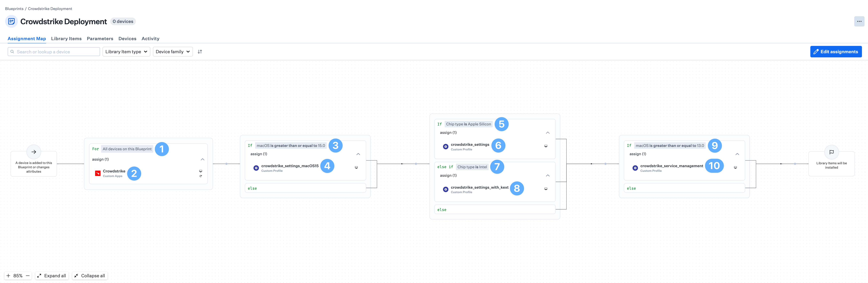Click the red Crowdstrike app icon
This screenshot has height=283, width=868.
[x=98, y=173]
